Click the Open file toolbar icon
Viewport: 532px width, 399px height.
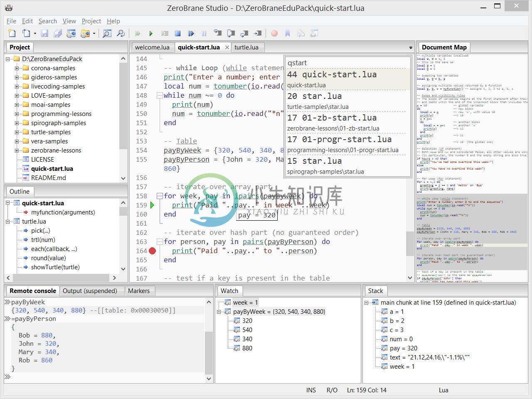26,33
